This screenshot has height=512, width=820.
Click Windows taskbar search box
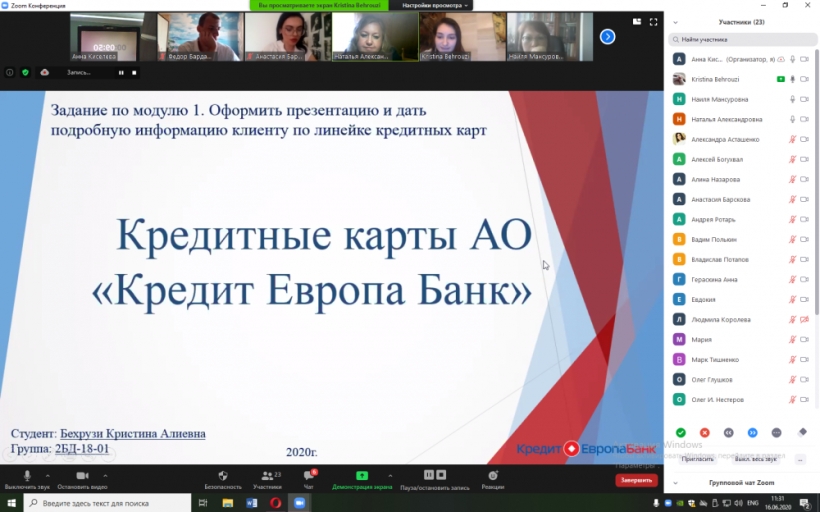(x=107, y=503)
